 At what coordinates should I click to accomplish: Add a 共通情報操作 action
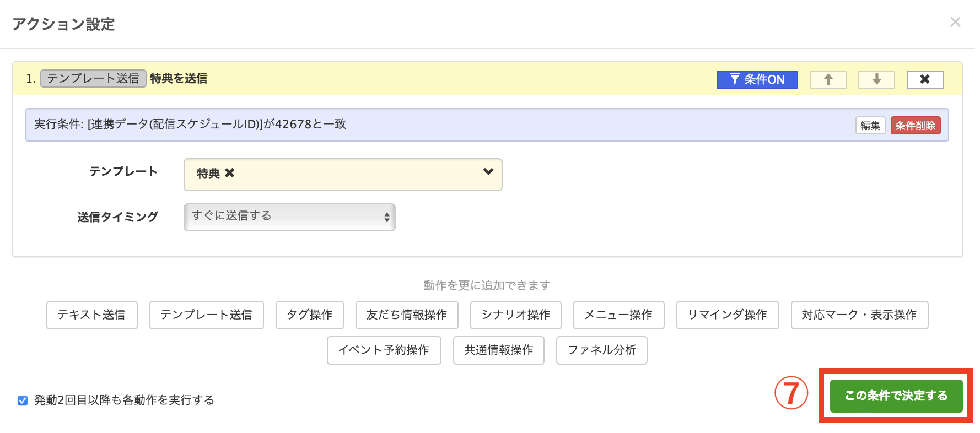click(499, 350)
